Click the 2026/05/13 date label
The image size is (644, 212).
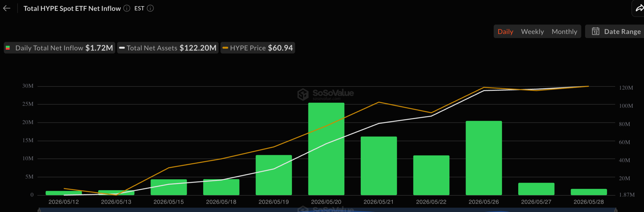coord(116,202)
